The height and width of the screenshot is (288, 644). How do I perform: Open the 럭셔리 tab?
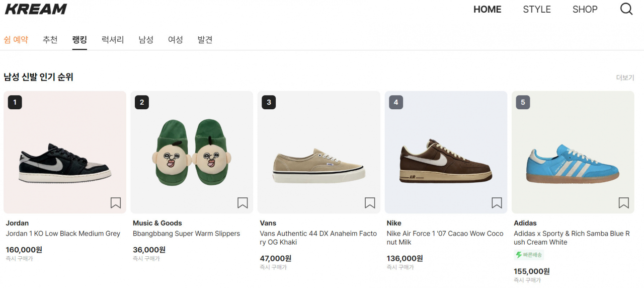(113, 39)
